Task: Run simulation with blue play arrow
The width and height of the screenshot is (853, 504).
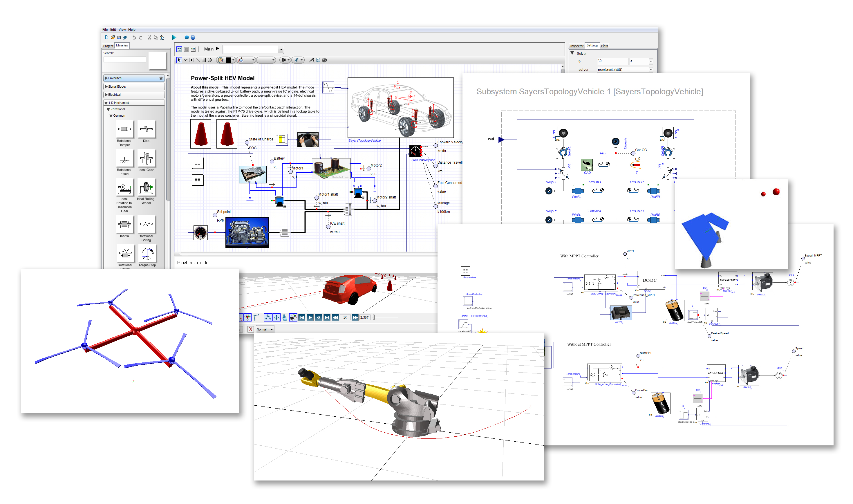Action: point(174,37)
